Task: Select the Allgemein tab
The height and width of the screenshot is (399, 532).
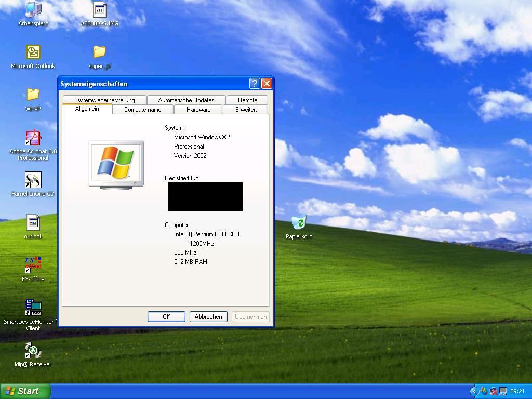Action: pyautogui.click(x=87, y=109)
